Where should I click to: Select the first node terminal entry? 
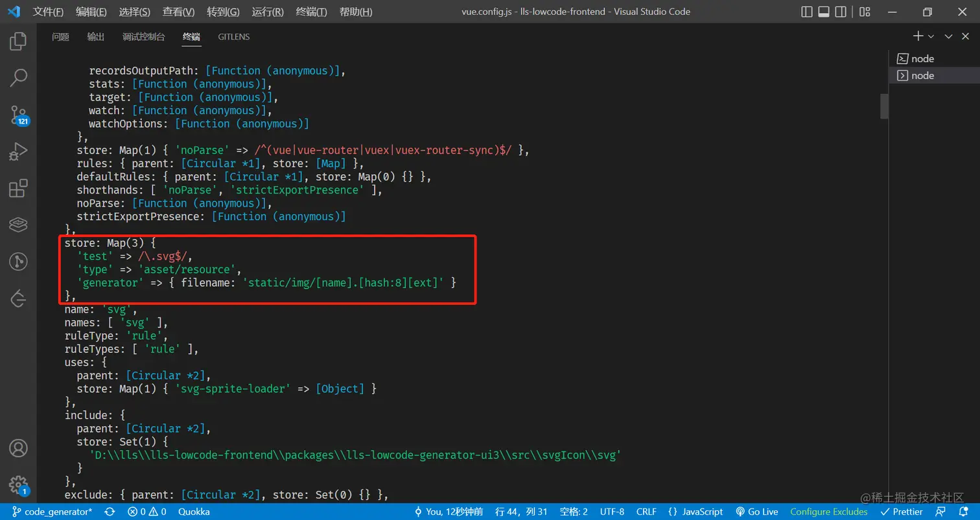point(934,58)
